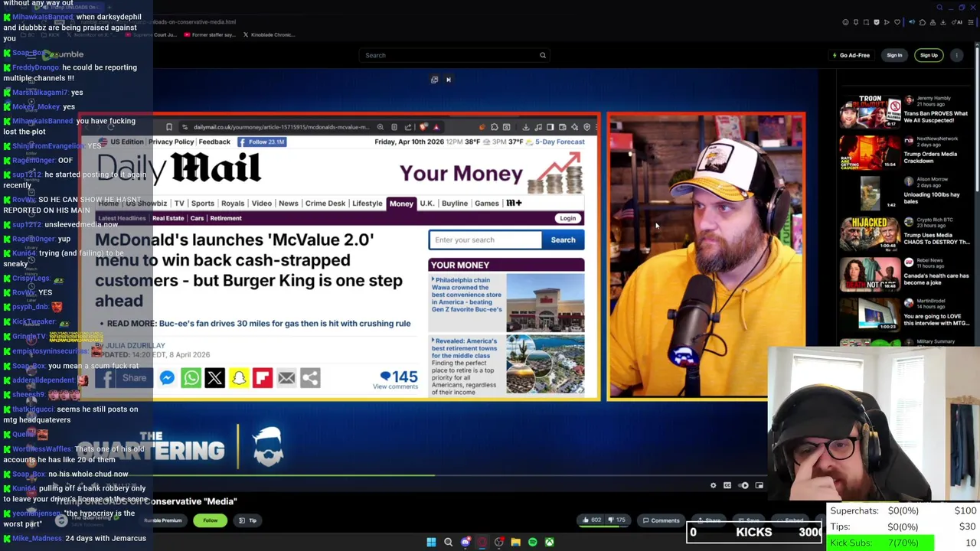Toggle autoplay switch in the player
The image size is (980, 551).
tap(743, 485)
